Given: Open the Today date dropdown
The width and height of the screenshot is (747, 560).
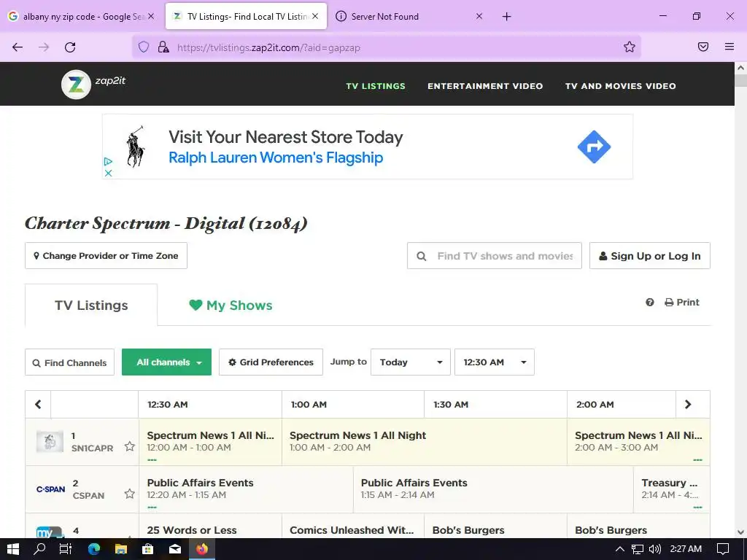Looking at the screenshot, I should [411, 362].
